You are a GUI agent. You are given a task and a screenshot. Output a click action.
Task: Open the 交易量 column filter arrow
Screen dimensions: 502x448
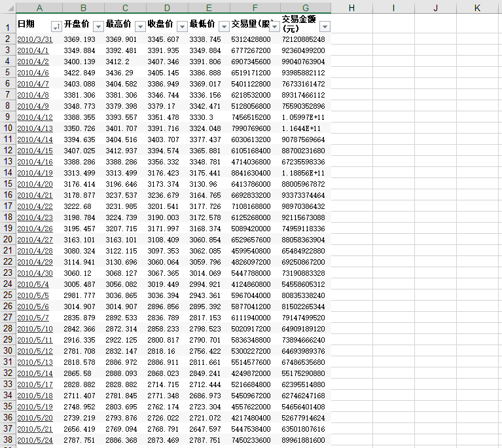click(274, 27)
